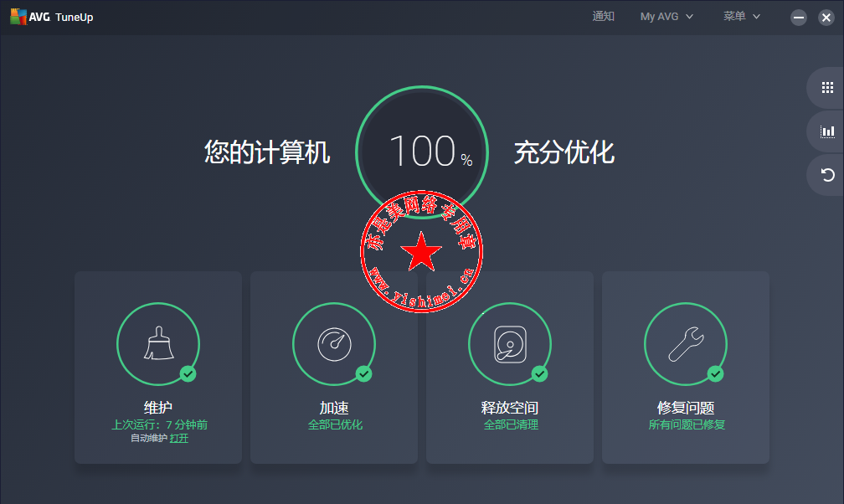Click the 100% optimization progress circle
Viewport: 844px width, 504px height.
coord(422,152)
